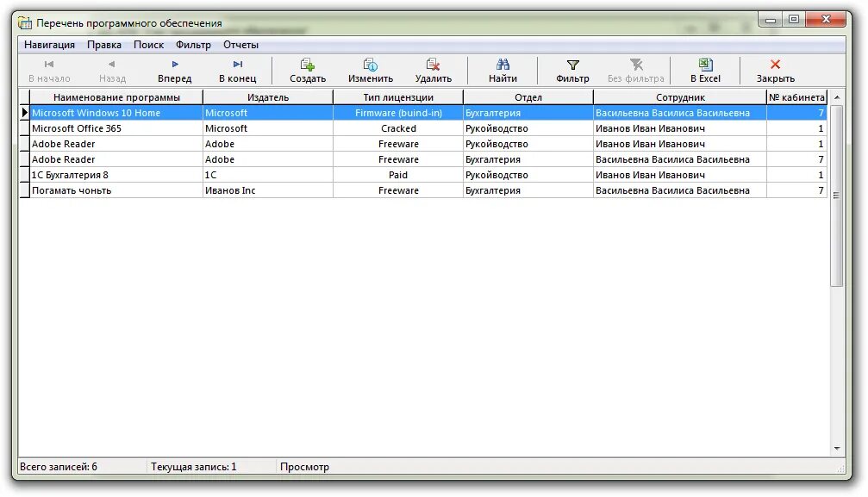Open the Фильтр menu in the menu bar
868x497 pixels.
click(x=193, y=45)
